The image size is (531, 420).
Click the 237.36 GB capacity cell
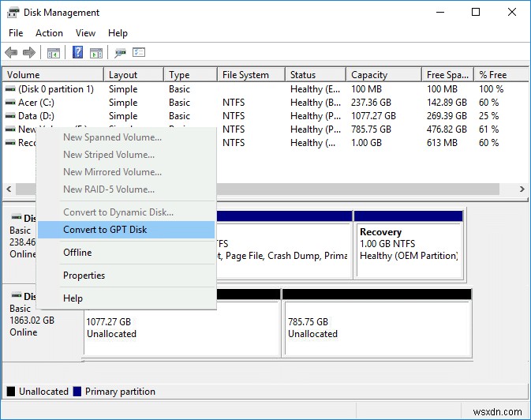click(x=371, y=103)
